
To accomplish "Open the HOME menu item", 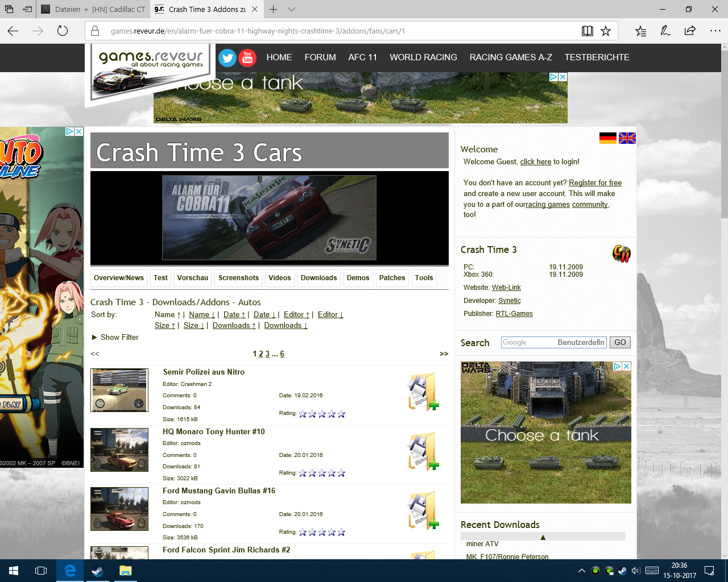I will tap(279, 57).
